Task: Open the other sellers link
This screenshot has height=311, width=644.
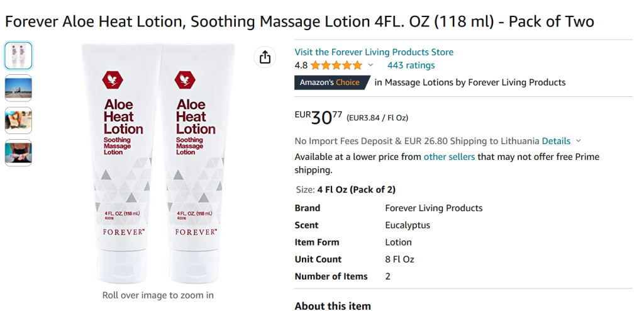Action: tap(449, 157)
